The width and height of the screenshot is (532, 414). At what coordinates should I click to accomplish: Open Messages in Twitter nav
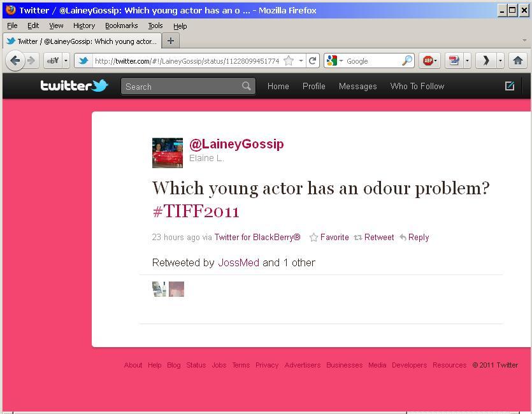click(x=357, y=87)
